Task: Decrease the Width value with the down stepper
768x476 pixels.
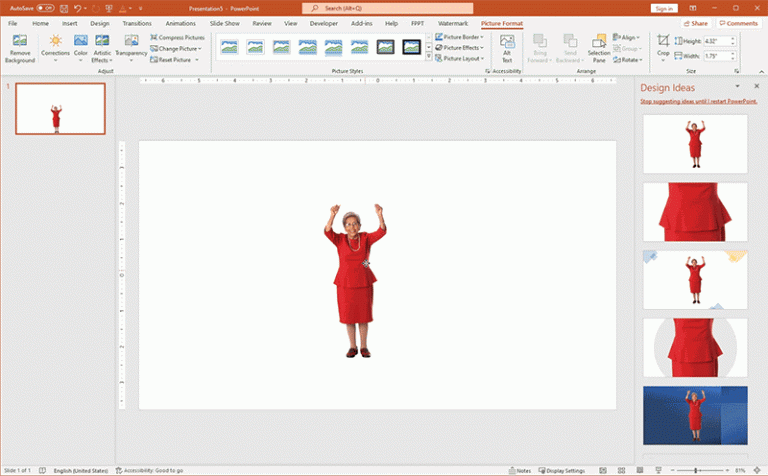Action: click(733, 59)
